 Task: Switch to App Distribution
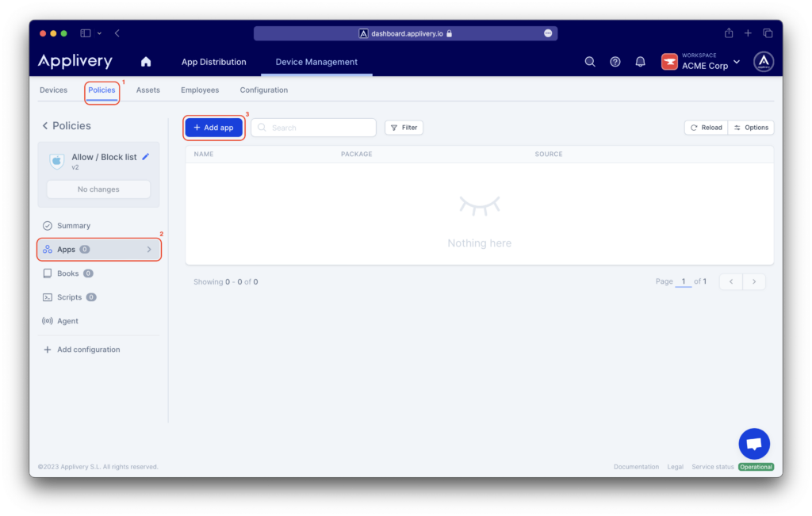tap(214, 62)
